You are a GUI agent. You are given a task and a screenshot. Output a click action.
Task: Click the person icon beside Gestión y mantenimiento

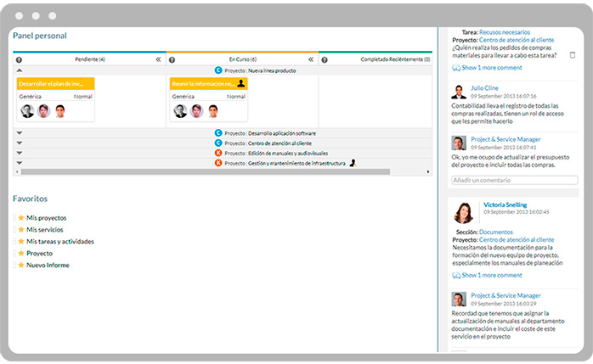coord(353,162)
